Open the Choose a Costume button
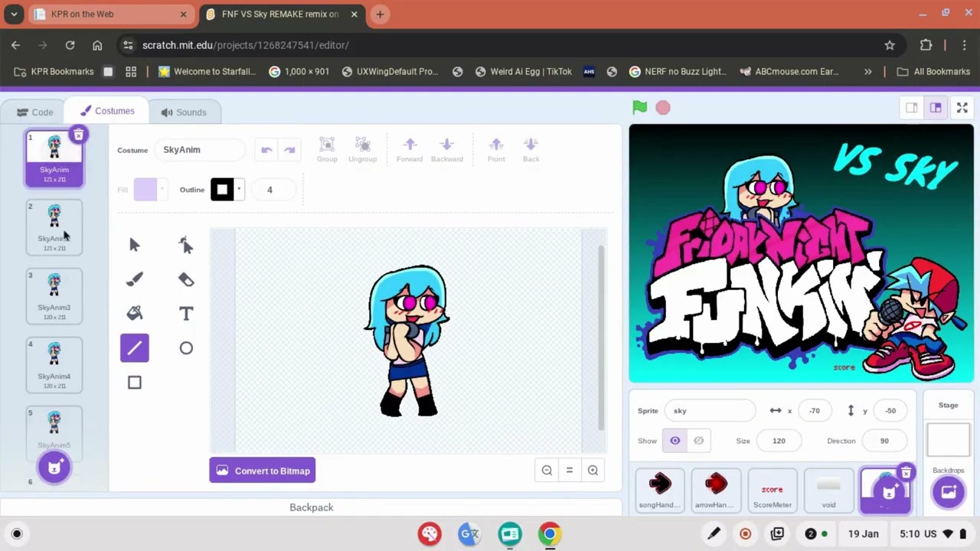Viewport: 980px width, 551px height. click(54, 467)
